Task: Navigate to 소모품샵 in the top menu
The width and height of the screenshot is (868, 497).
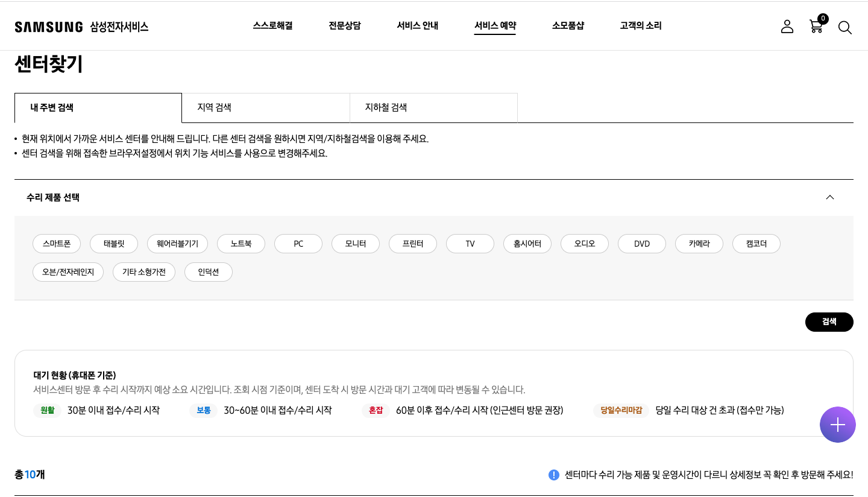Action: click(x=568, y=26)
